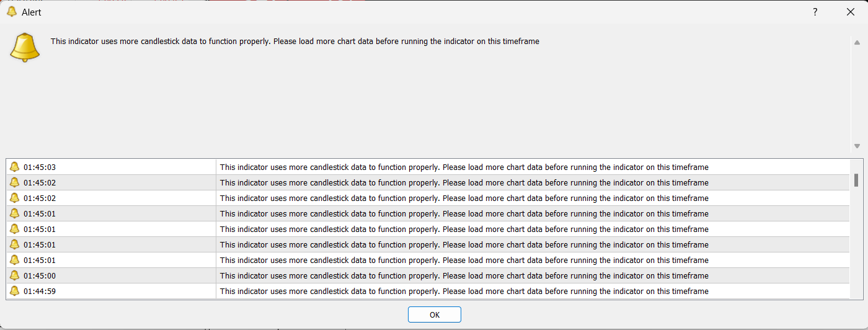
Task: Click the large bell icon beside the alert message
Action: [x=25, y=47]
